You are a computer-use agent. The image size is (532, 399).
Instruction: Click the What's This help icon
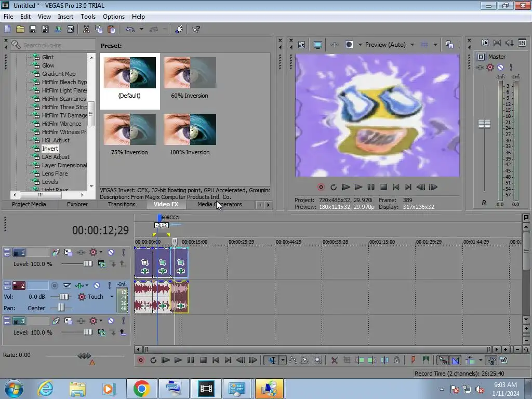pyautogui.click(x=196, y=29)
